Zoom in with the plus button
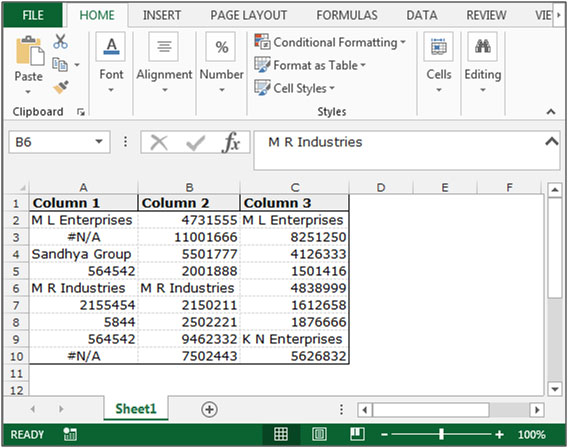 [x=499, y=434]
